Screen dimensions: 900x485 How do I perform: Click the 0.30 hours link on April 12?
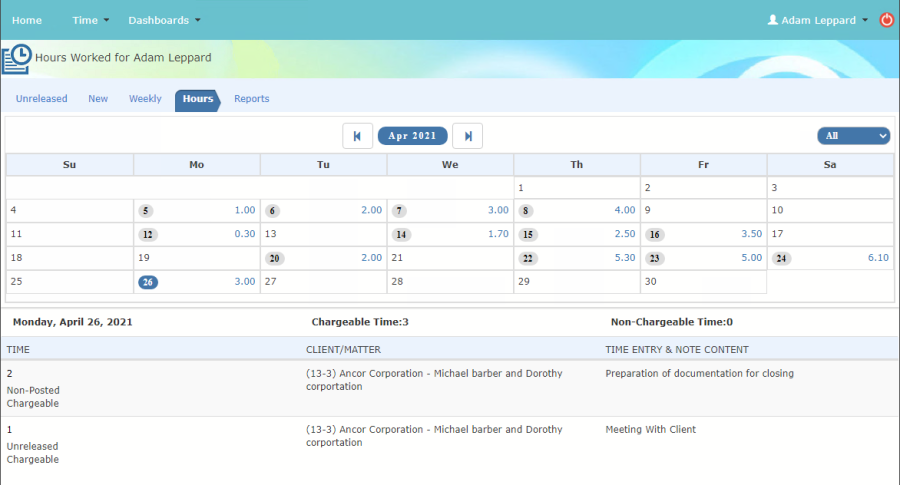click(245, 234)
